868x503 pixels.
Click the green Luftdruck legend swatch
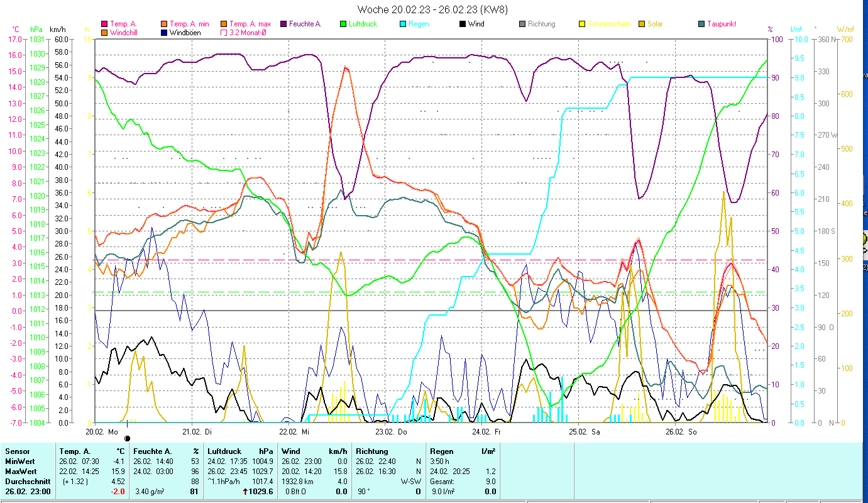coord(344,24)
